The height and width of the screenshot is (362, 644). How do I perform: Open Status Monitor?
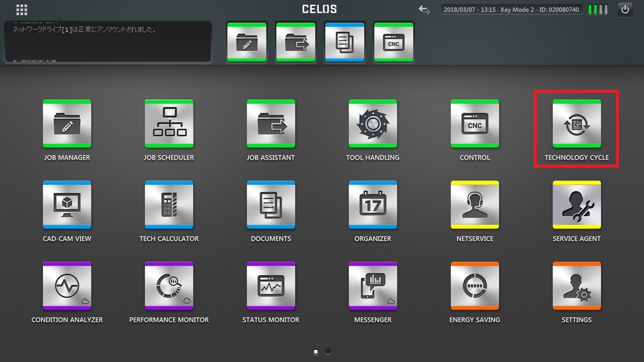[x=271, y=286]
